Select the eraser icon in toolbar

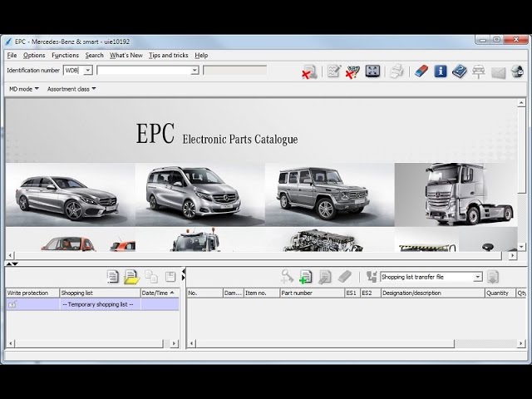click(421, 71)
